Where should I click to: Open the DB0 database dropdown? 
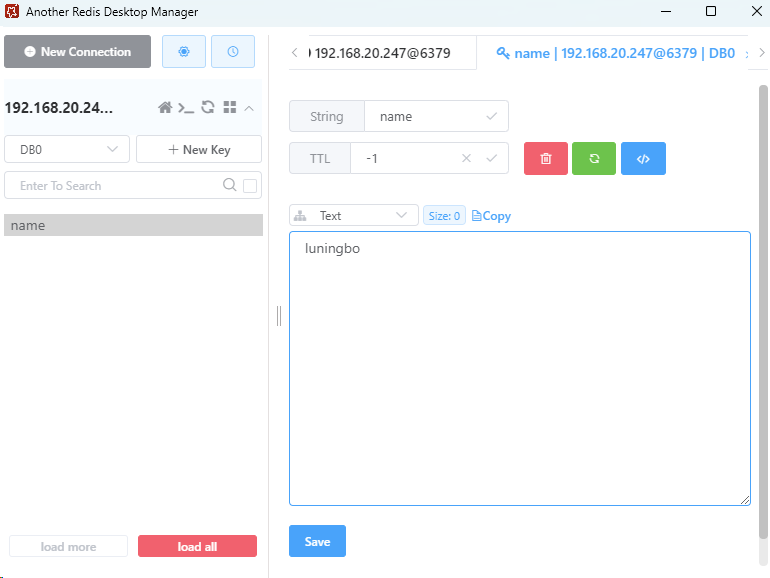tap(67, 149)
